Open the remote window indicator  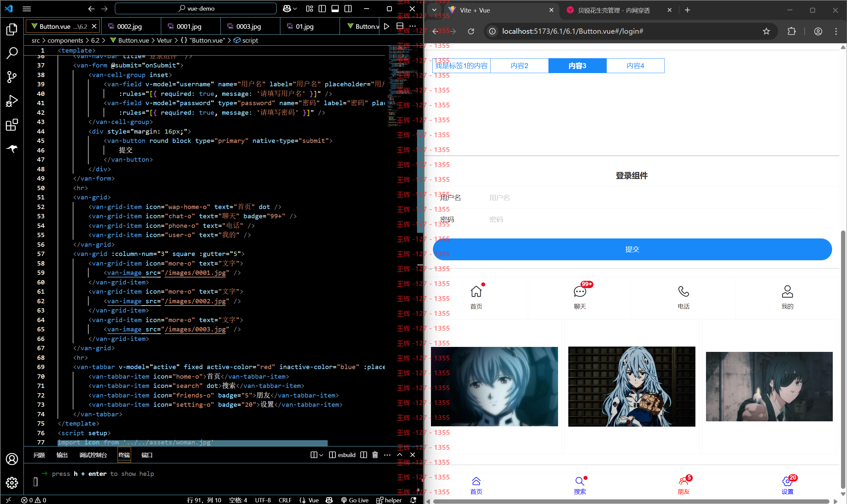(9, 500)
